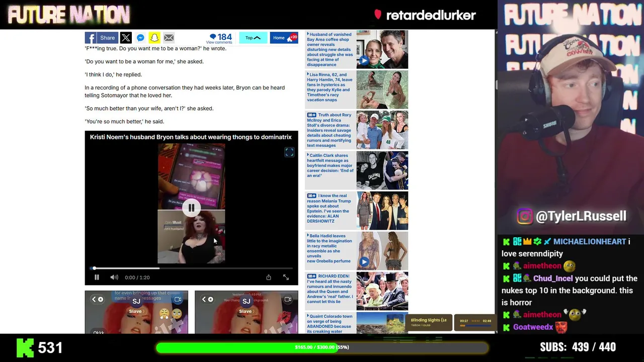Open the RICHARD EDEN Queen rumours story
The width and height of the screenshot is (644, 362).
[x=330, y=289]
